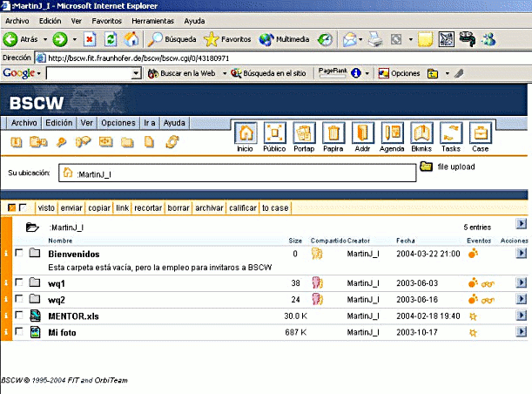Open the action menu arrow for wq1
This screenshot has height=394, width=532.
[x=521, y=282]
